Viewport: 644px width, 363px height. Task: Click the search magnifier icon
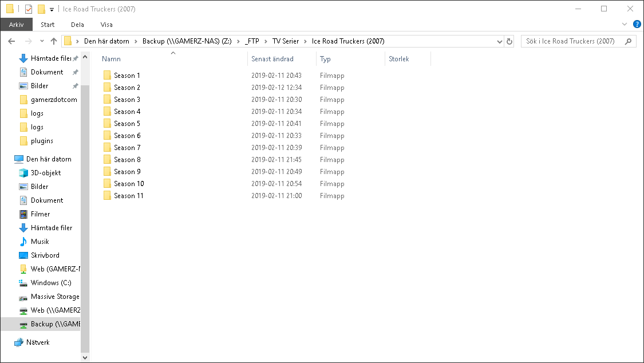coord(628,41)
